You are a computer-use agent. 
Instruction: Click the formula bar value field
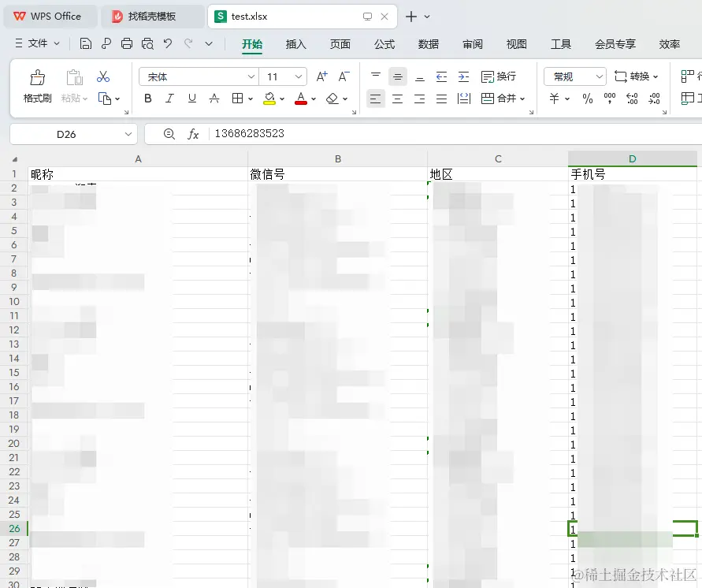(455, 134)
